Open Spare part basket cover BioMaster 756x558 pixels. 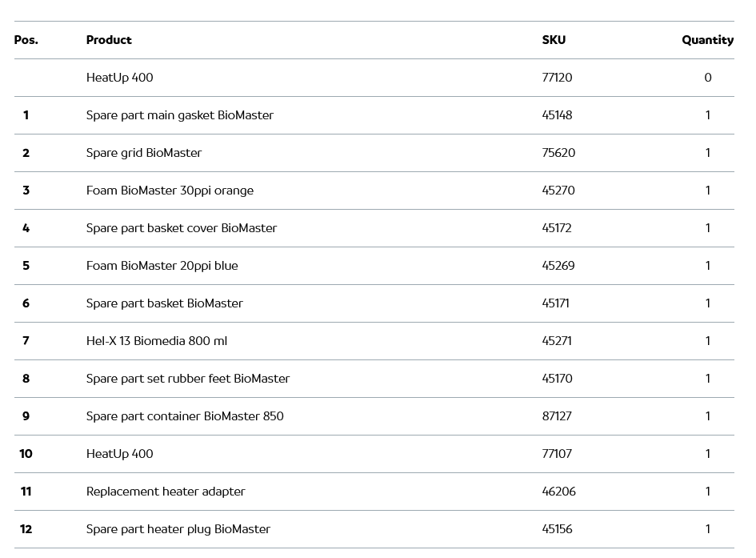[x=182, y=228]
